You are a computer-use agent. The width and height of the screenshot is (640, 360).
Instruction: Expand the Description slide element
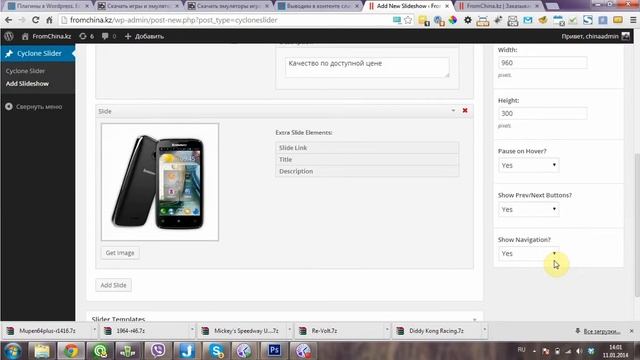tap(367, 171)
